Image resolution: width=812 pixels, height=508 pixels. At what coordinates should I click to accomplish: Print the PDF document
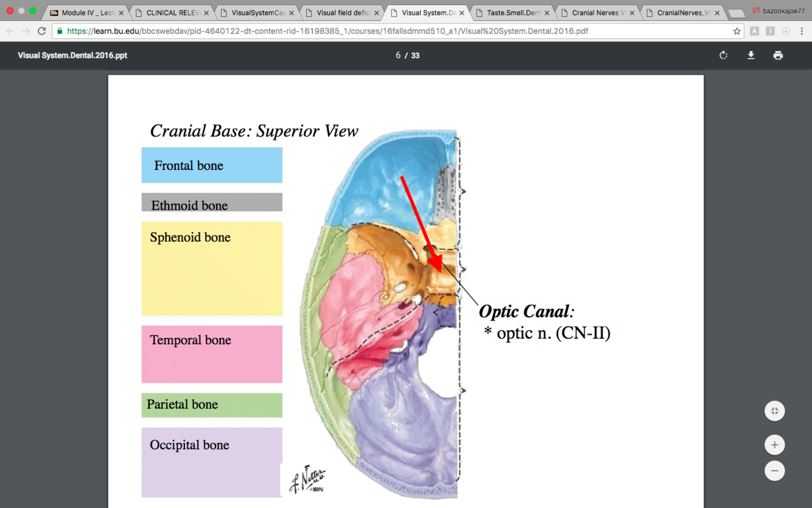(778, 55)
